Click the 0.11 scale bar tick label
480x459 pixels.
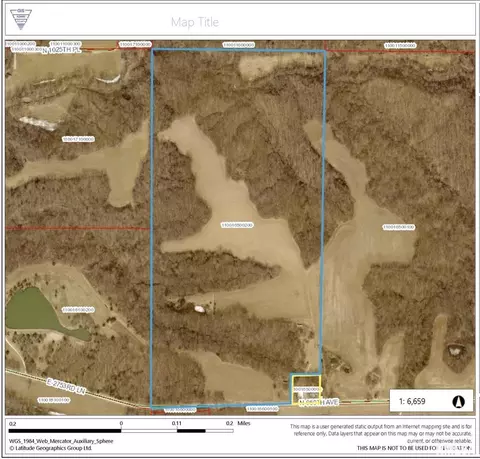click(177, 423)
